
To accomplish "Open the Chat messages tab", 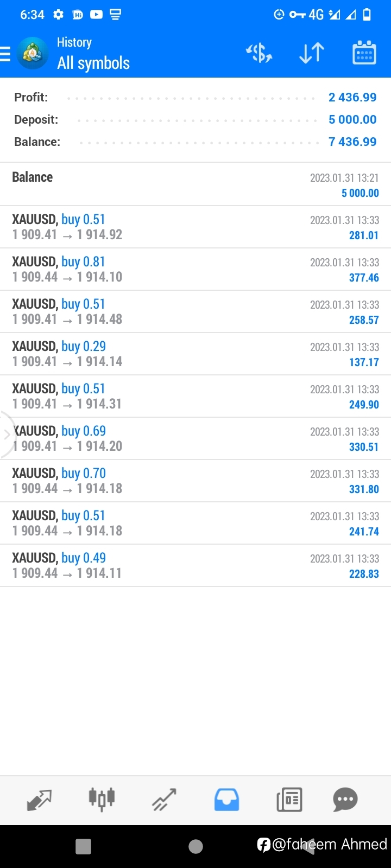I will click(x=345, y=800).
